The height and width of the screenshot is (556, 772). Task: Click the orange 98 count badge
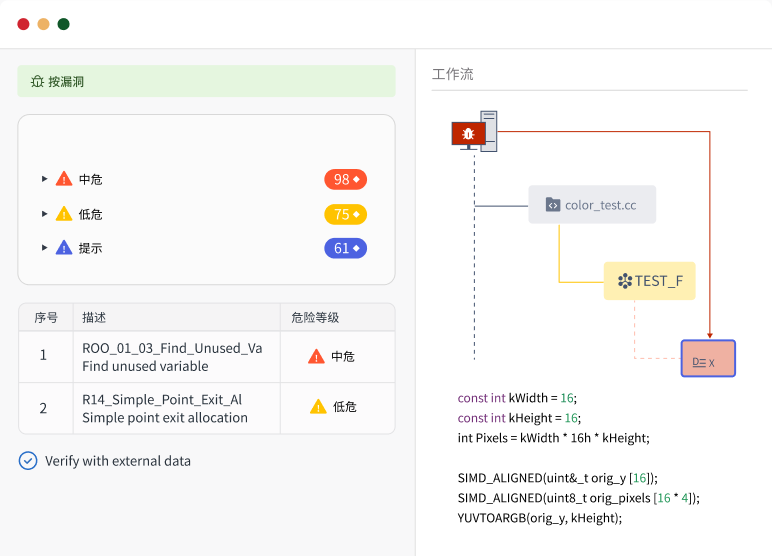tap(345, 179)
